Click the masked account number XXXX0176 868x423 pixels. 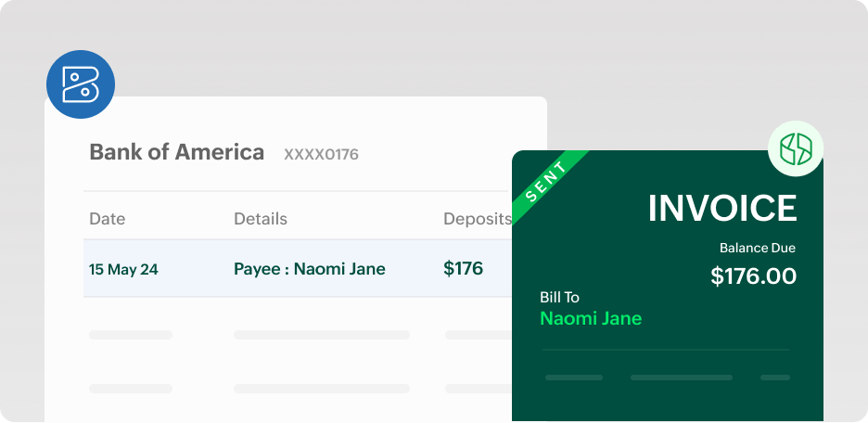point(321,154)
